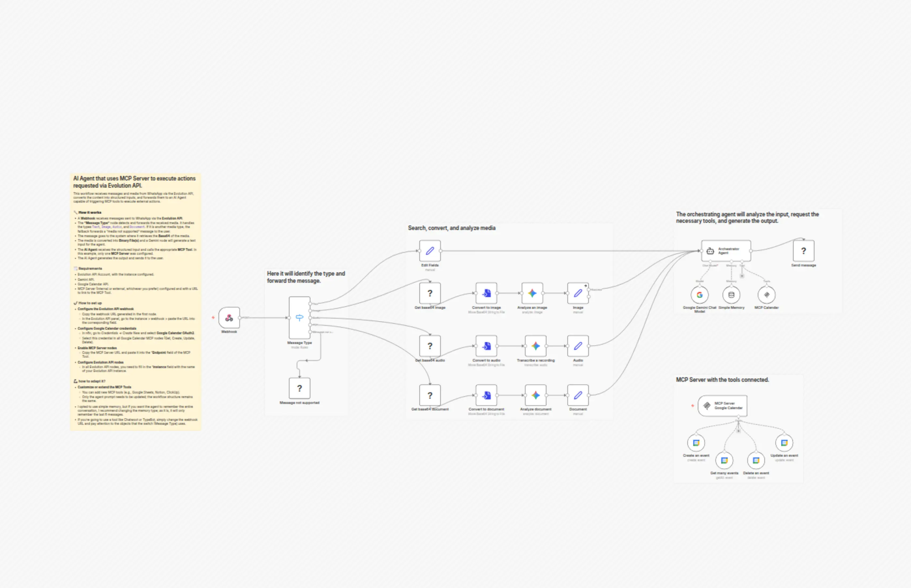The image size is (911, 588).
Task: Open the MCP Server Google Calendar node
Action: tap(722, 406)
